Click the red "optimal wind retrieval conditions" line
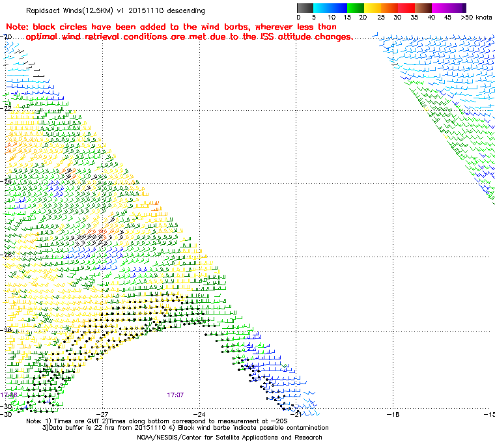Image resolution: width=495 pixels, height=448 pixels. [x=190, y=37]
